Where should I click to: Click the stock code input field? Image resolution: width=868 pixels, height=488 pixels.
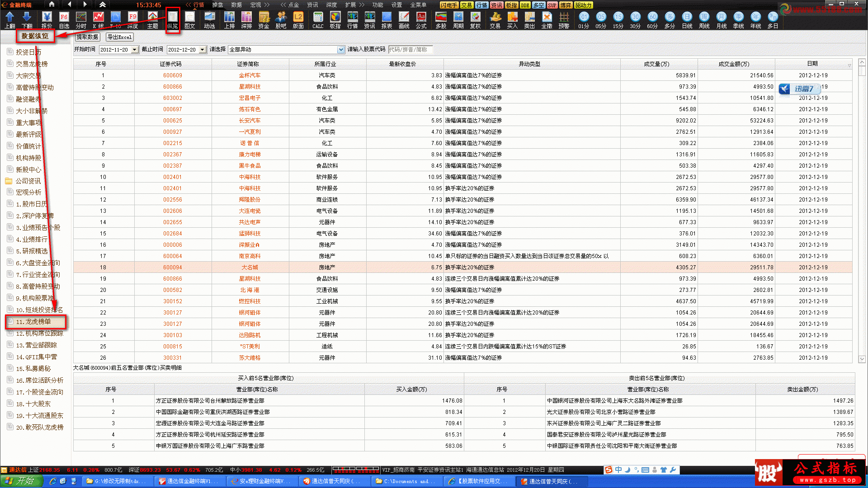coord(410,50)
